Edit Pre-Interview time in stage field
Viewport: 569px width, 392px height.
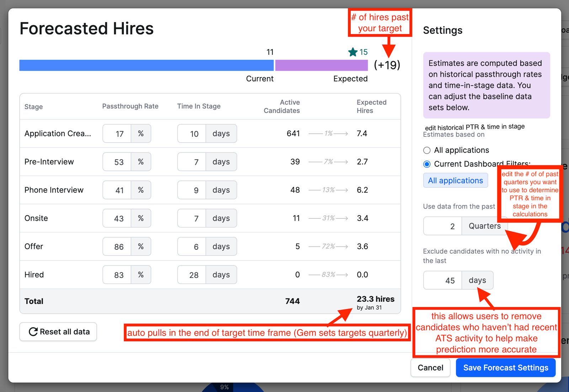[192, 162]
